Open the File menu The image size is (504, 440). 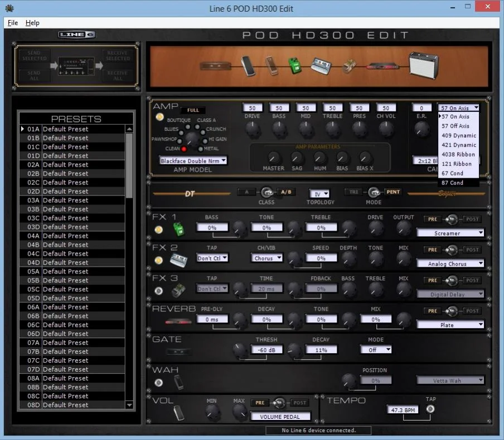point(13,23)
